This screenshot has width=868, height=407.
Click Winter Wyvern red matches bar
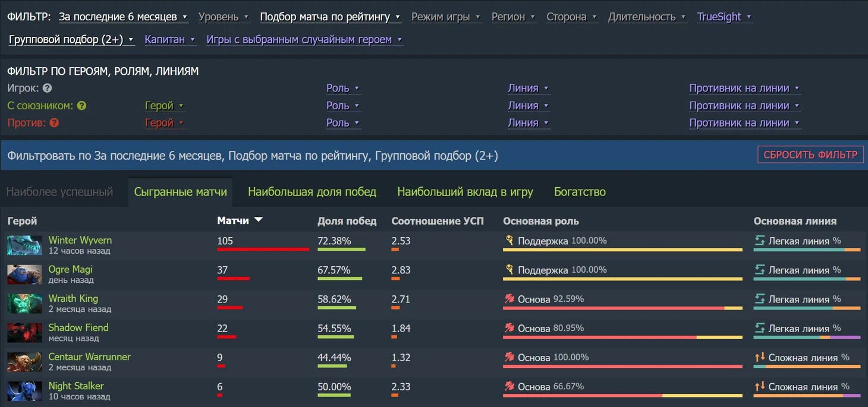coord(263,250)
